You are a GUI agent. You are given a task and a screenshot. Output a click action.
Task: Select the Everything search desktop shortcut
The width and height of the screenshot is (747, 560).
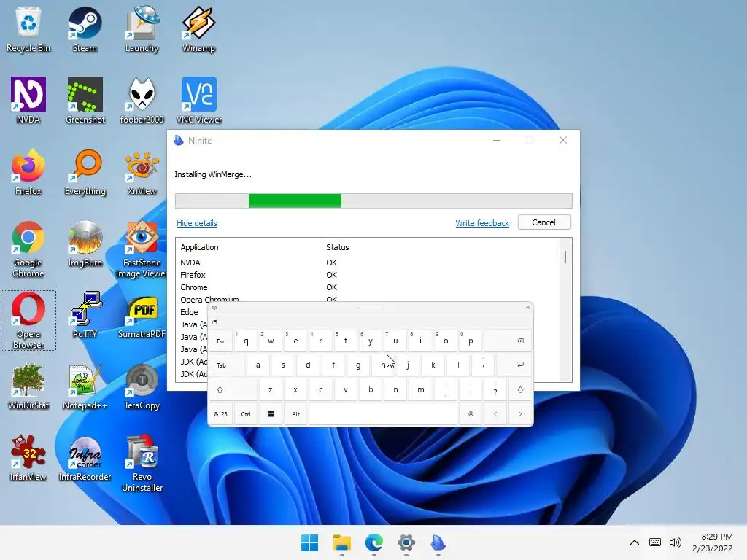point(85,172)
